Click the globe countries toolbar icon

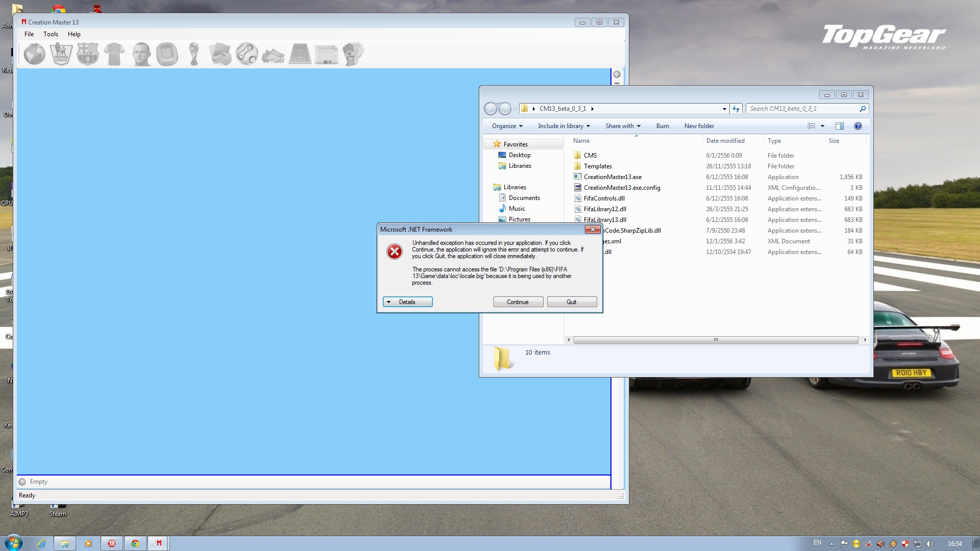(35, 54)
